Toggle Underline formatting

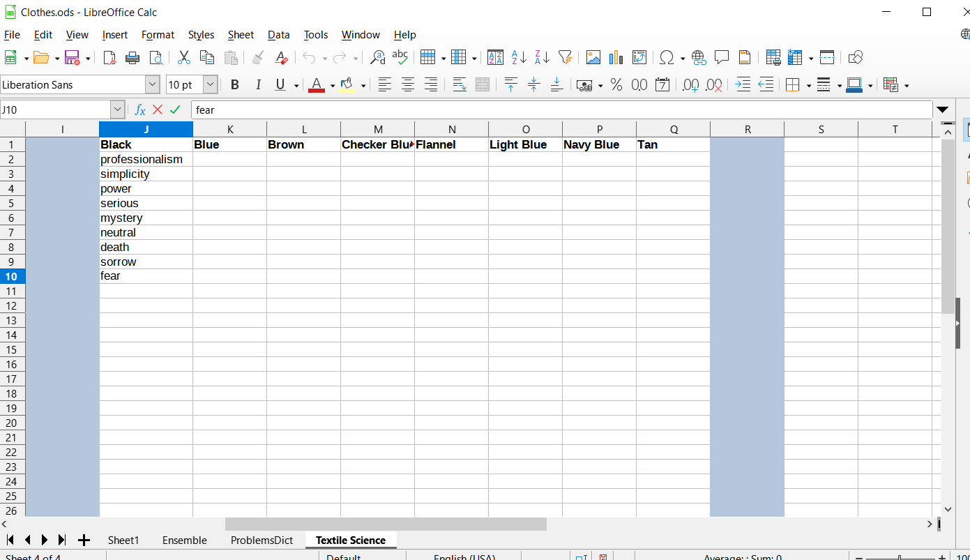pyautogui.click(x=280, y=85)
